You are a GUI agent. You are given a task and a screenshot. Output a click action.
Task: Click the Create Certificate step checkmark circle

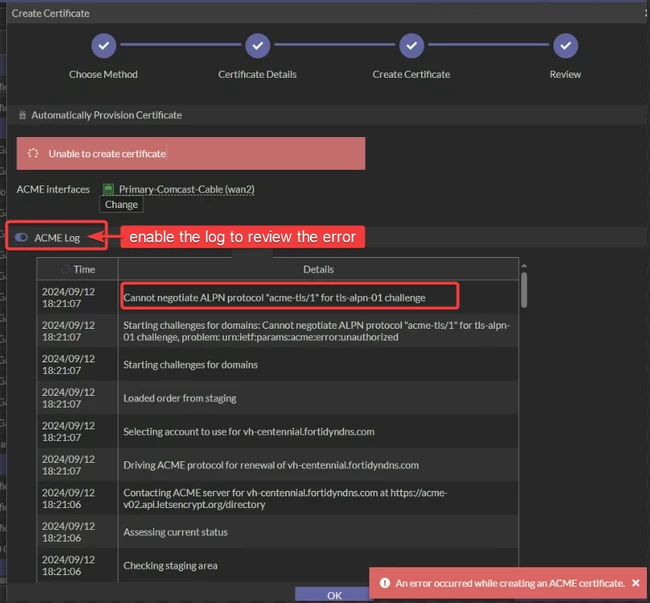(411, 46)
